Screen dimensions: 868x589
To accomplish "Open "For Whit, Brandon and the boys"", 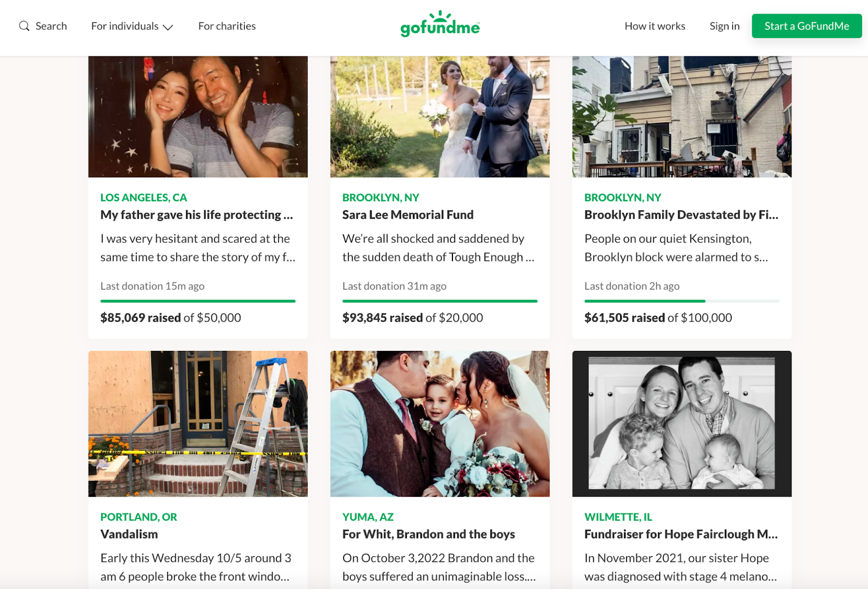I will click(x=429, y=534).
